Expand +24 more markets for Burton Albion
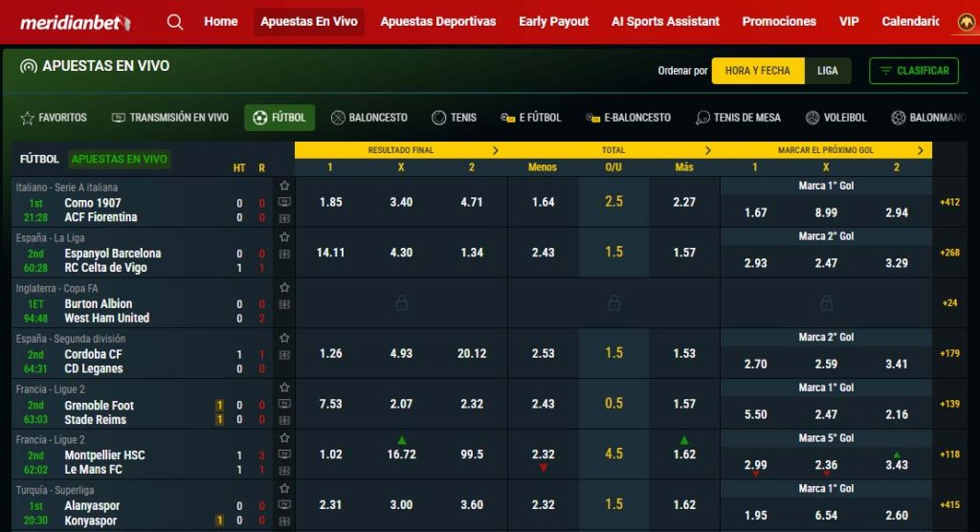Viewport: 980px width, 532px height. (949, 303)
